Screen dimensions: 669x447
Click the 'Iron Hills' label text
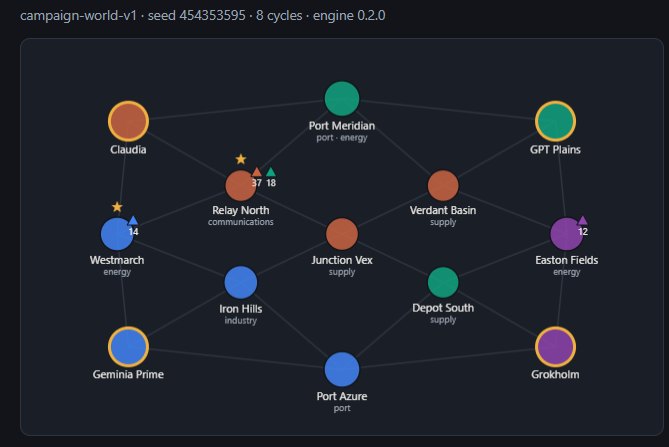click(x=241, y=309)
